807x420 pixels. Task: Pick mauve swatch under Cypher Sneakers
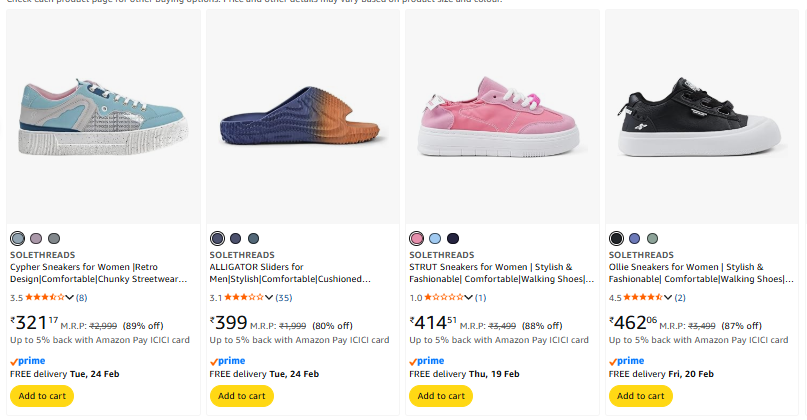tap(36, 238)
